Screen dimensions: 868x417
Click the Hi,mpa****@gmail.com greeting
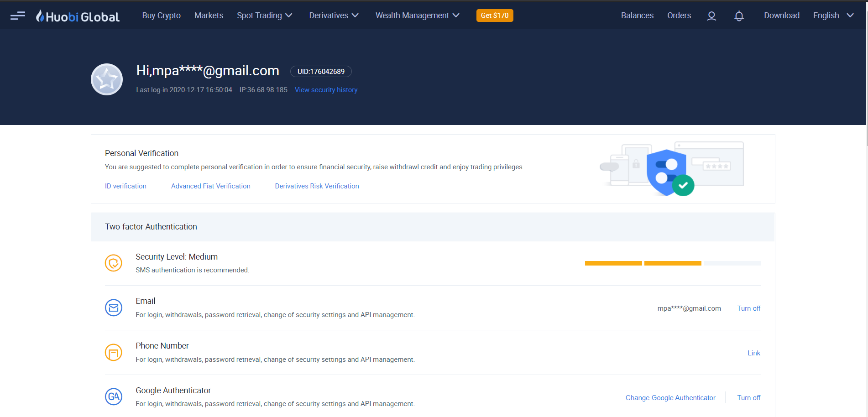coord(208,71)
